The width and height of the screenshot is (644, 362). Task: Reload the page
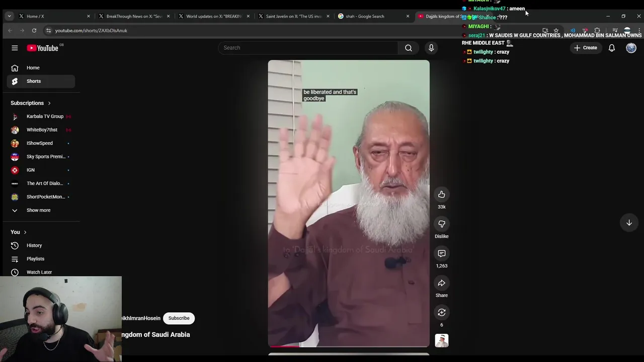pos(34,31)
